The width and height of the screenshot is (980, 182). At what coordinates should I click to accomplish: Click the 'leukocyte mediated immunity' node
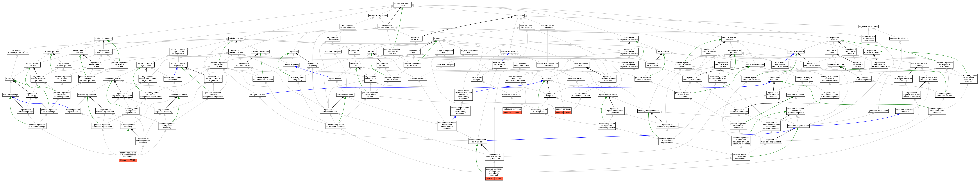919,65
